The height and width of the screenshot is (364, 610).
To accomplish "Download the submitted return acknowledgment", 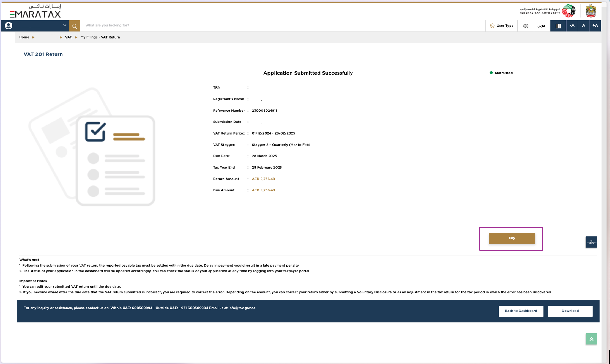I will [570, 311].
